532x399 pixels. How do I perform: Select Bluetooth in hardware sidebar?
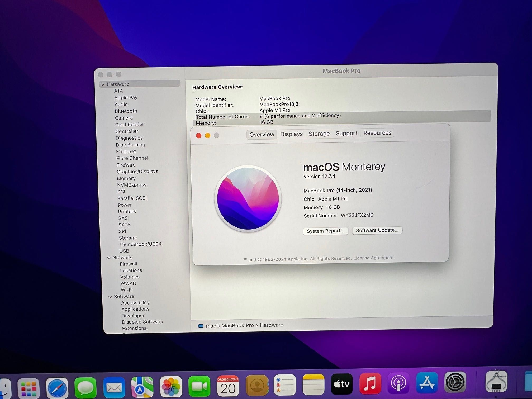(x=126, y=111)
